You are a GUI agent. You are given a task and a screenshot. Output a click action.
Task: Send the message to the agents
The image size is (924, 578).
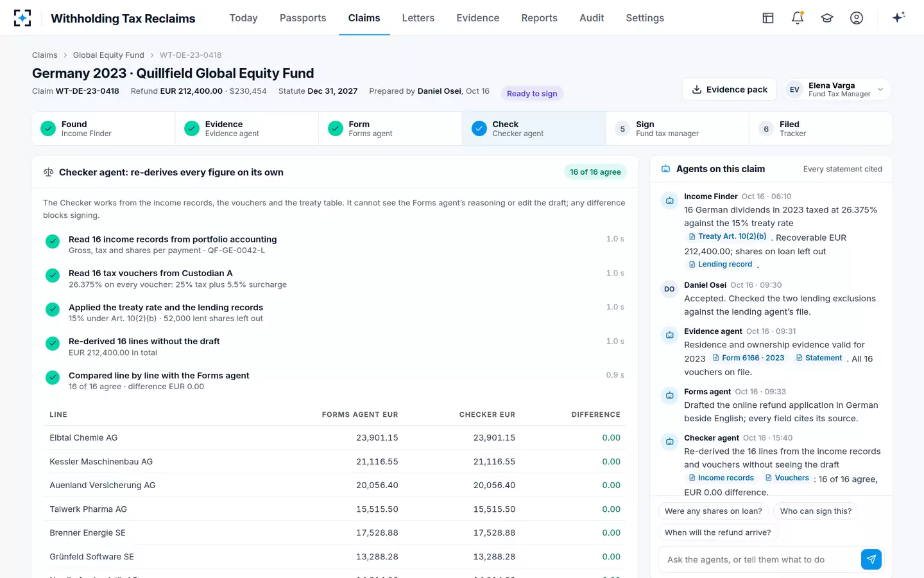[x=871, y=559]
